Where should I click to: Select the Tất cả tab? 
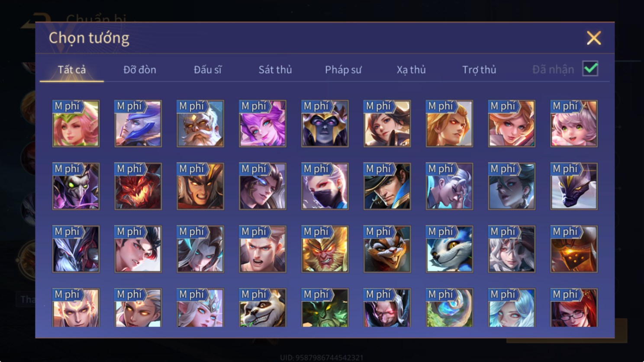pyautogui.click(x=72, y=70)
